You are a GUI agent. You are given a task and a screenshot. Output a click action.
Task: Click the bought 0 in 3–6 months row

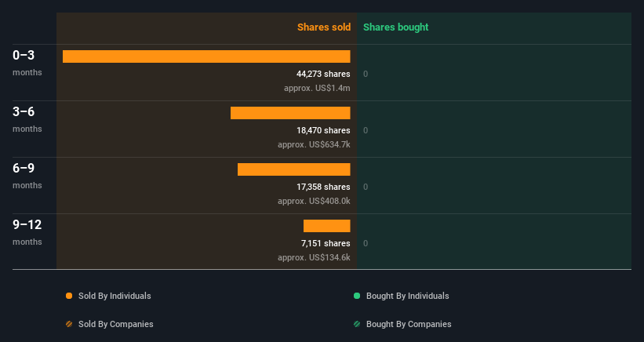(x=366, y=130)
